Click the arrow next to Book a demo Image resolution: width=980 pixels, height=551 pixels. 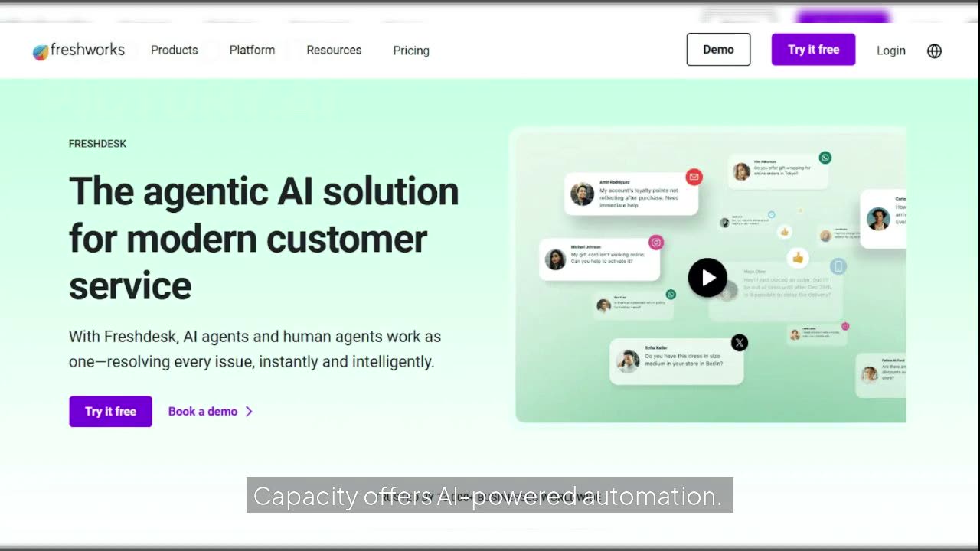tap(249, 412)
